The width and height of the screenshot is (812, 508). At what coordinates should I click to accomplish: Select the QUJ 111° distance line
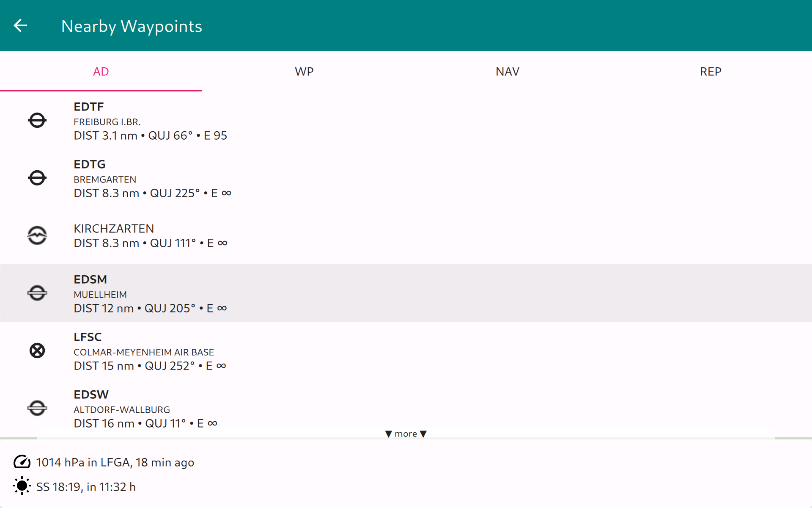pyautogui.click(x=151, y=243)
